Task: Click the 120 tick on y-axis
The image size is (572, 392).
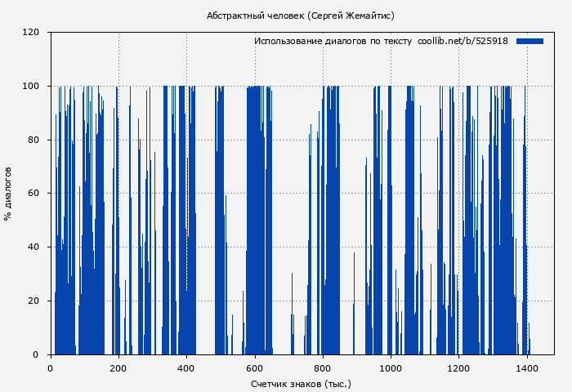Action: pos(31,33)
